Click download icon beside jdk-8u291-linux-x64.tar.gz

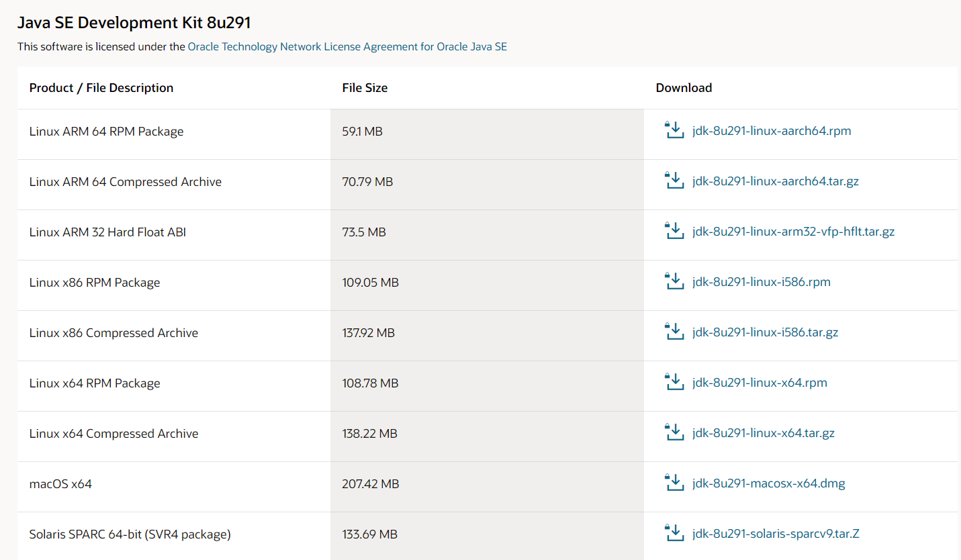pos(674,432)
